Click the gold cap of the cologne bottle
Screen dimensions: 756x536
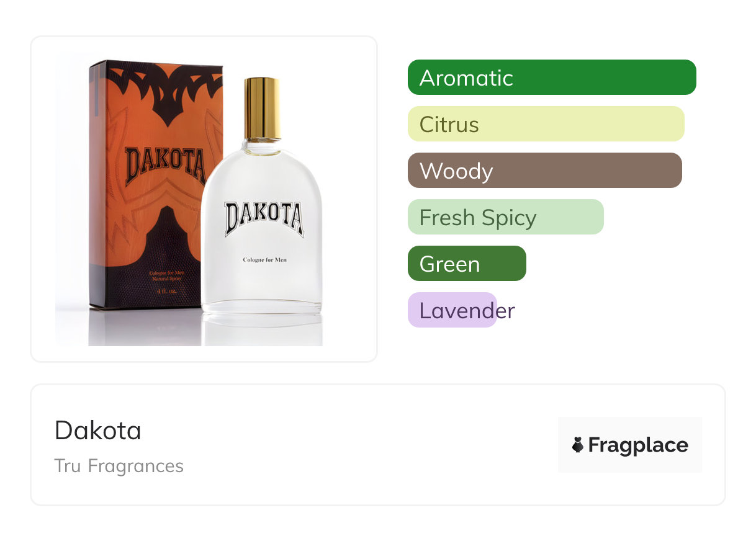pos(263,109)
